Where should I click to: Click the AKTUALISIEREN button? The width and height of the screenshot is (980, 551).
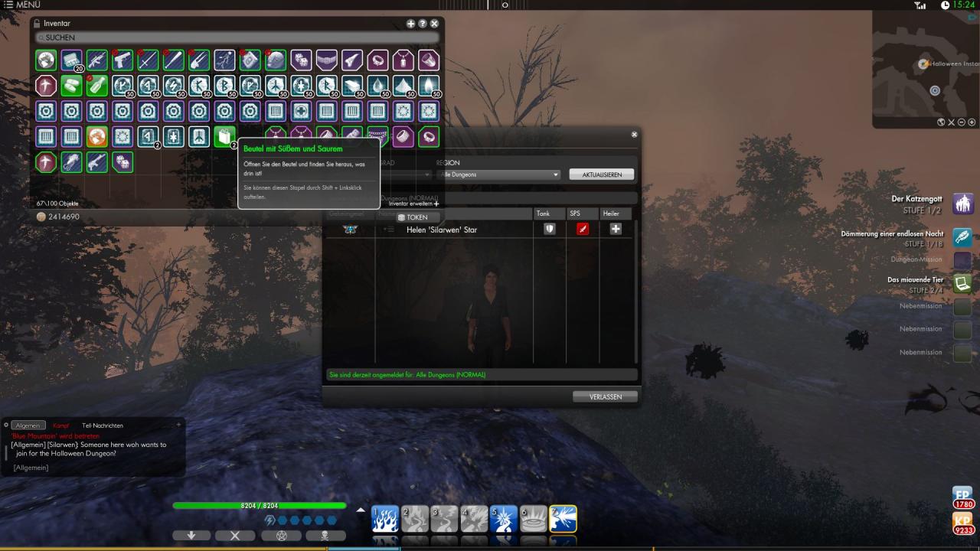tap(602, 174)
